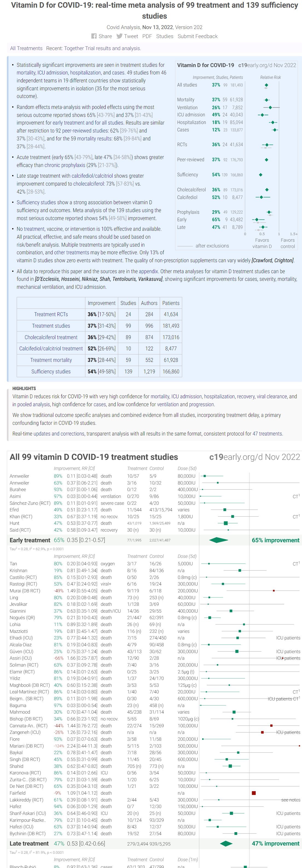Click the All studies diamond in summary chart
Image resolution: width=302 pixels, height=868 pixels.
266,85
